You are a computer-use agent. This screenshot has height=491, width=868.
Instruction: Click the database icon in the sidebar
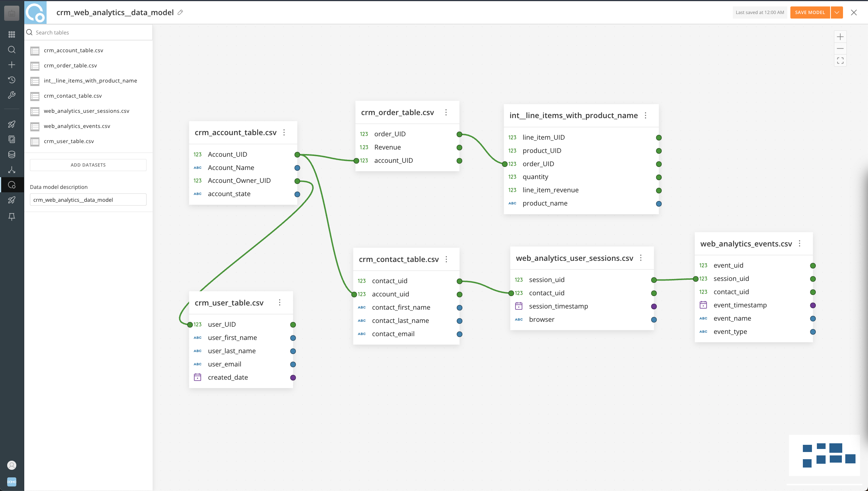(12, 154)
